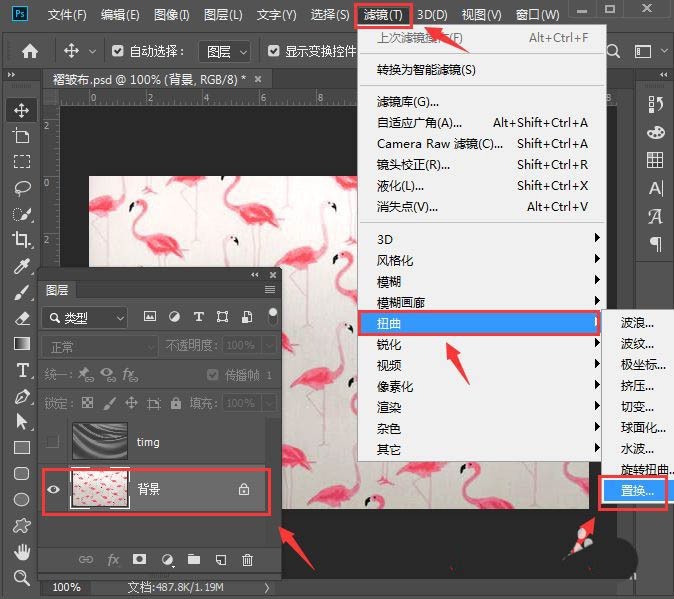Select the Path Selection tool
Image resolution: width=674 pixels, height=599 pixels.
coord(21,422)
